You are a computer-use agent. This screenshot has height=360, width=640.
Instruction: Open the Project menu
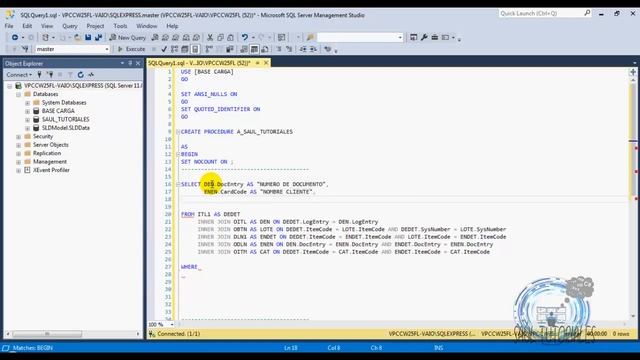click(x=95, y=26)
